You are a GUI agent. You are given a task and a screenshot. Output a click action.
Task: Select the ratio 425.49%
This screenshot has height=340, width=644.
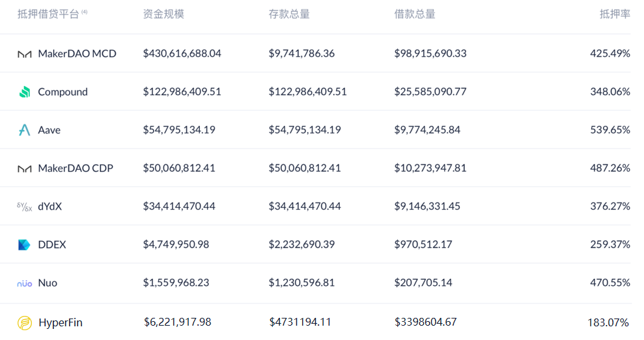click(610, 53)
